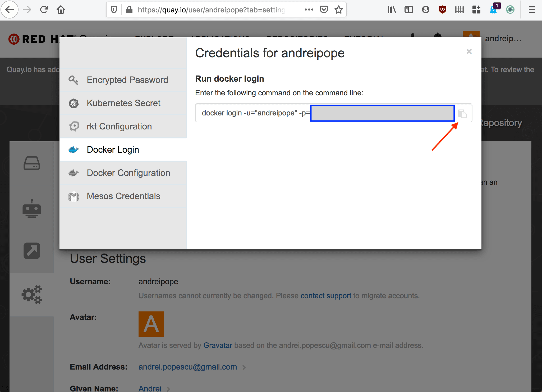The width and height of the screenshot is (542, 392).
Task: Reload the page in the browser
Action: (44, 10)
